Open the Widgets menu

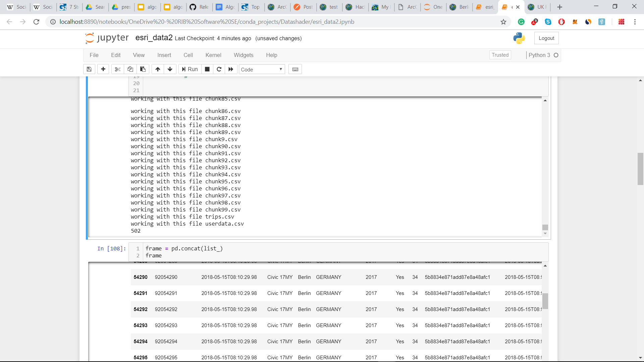pyautogui.click(x=244, y=55)
